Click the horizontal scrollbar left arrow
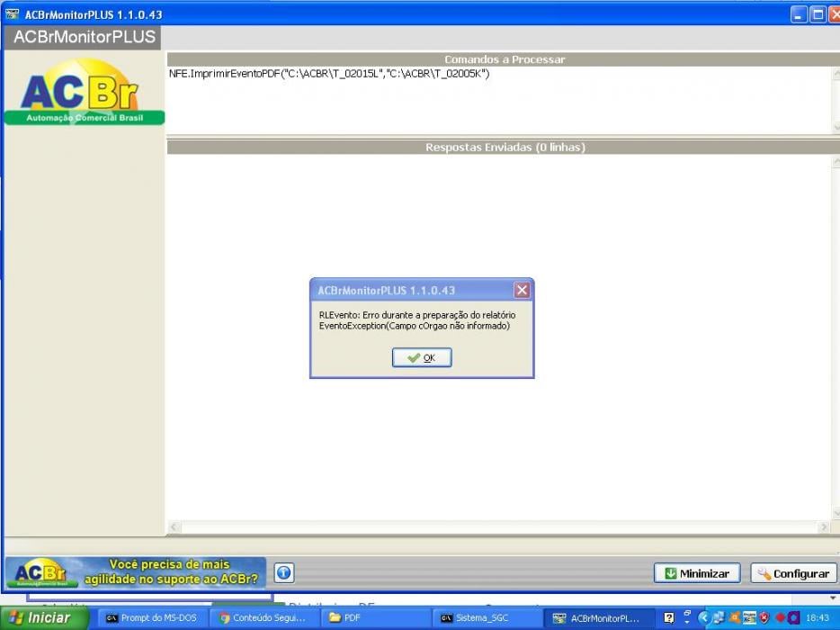Viewport: 840px width, 630px height. point(174,526)
